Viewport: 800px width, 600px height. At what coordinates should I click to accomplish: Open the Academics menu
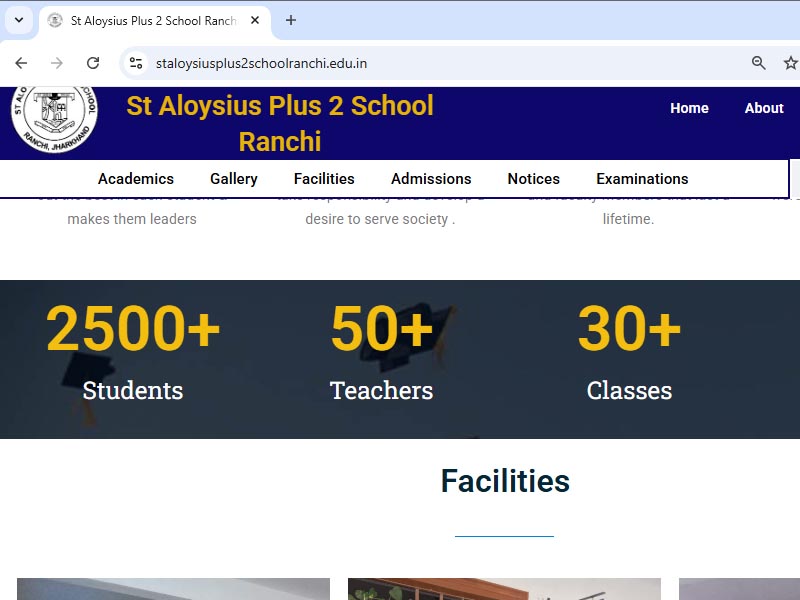coord(136,179)
